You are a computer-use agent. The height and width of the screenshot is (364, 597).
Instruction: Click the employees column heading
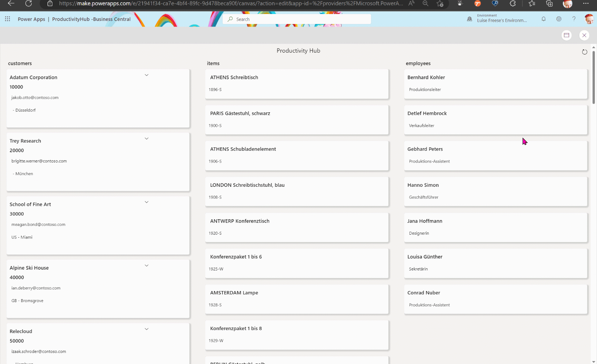tap(418, 63)
